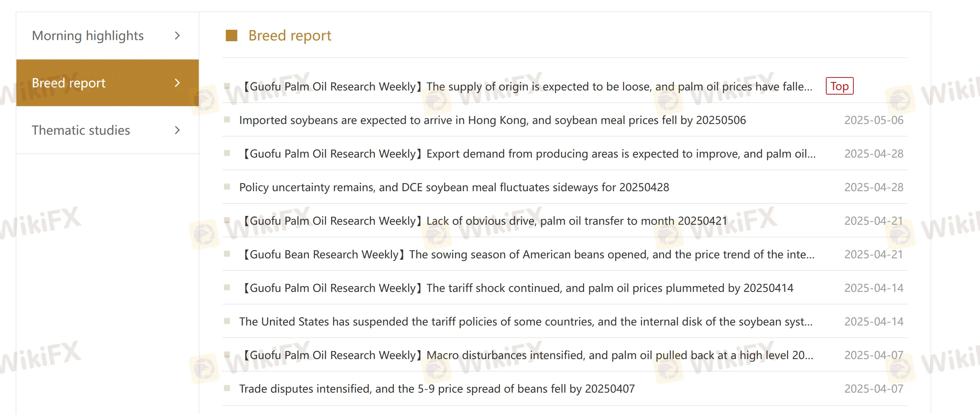
Task: Open the palm oil supply of origin report
Action: pyautogui.click(x=526, y=87)
